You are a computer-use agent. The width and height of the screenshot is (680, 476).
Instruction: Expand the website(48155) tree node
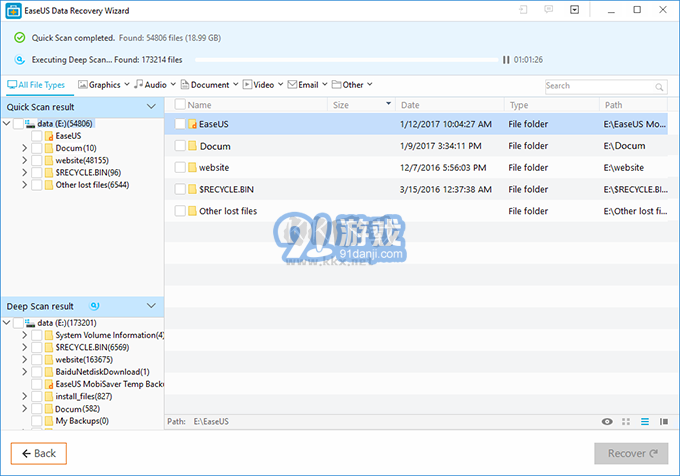[24, 160]
